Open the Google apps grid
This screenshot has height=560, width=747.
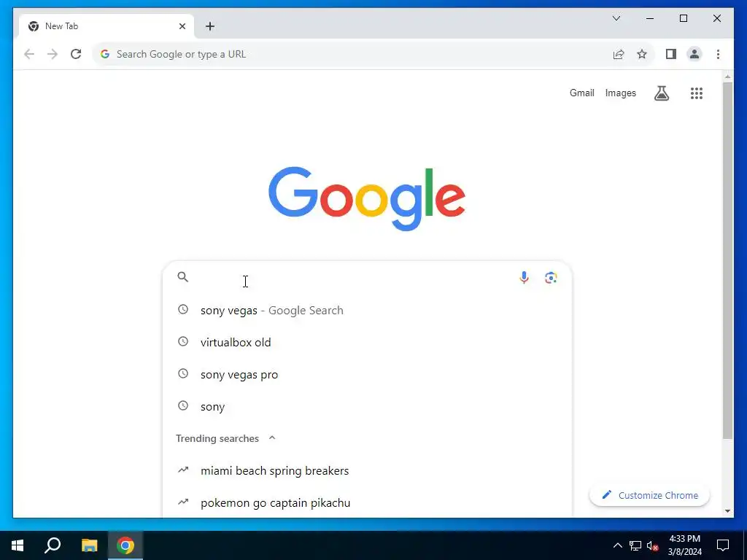(697, 93)
